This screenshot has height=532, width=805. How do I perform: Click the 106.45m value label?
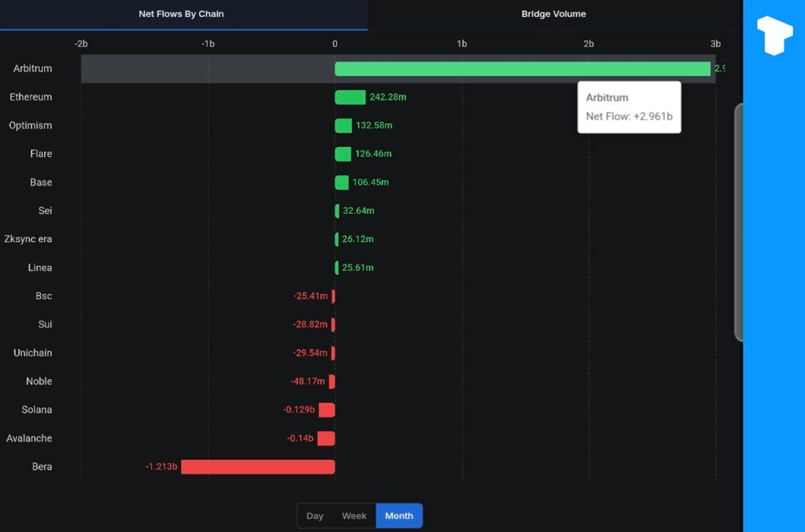tap(370, 182)
